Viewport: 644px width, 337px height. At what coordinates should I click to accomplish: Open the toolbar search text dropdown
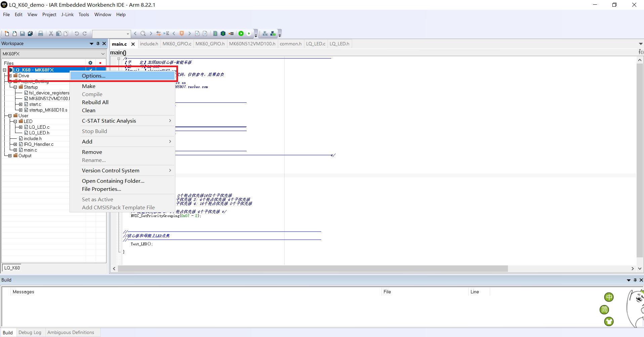coord(128,34)
